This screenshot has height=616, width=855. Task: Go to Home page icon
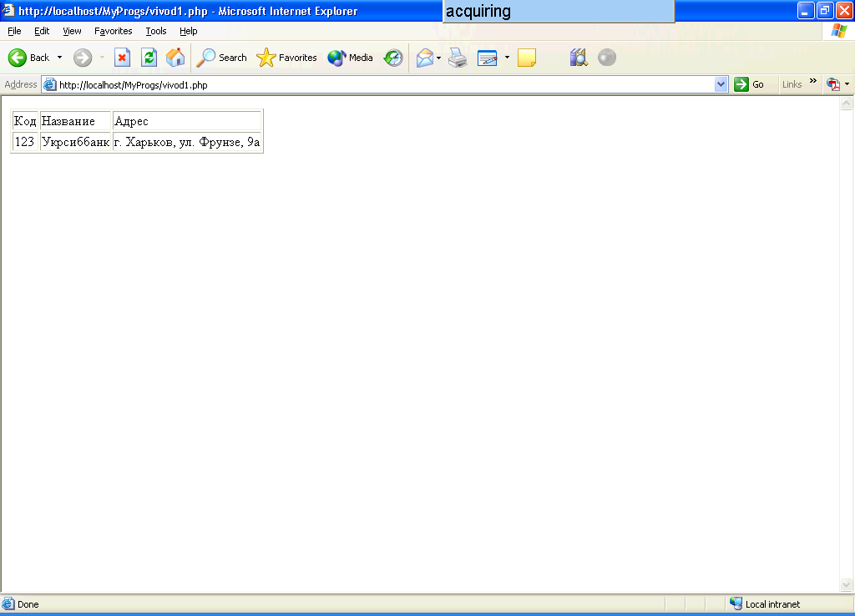tap(175, 58)
